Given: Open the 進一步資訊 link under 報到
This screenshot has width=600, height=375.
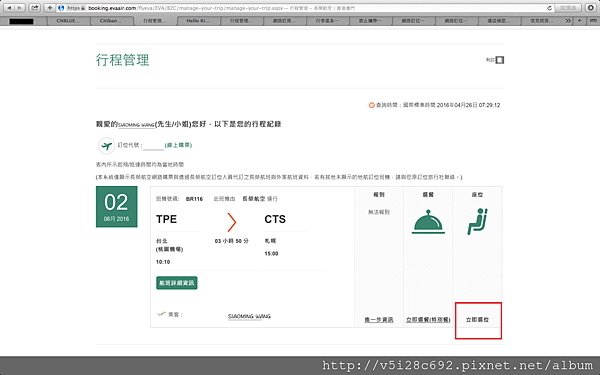Looking at the screenshot, I should 379,320.
